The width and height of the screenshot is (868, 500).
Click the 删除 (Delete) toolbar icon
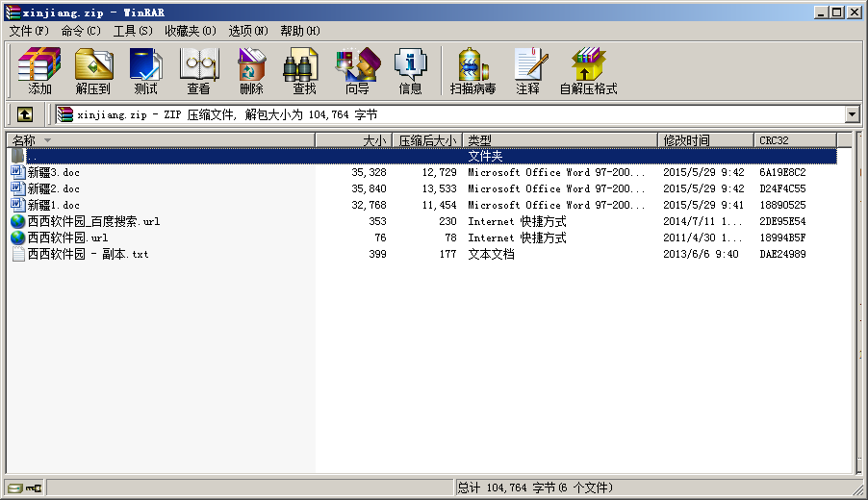click(x=251, y=71)
